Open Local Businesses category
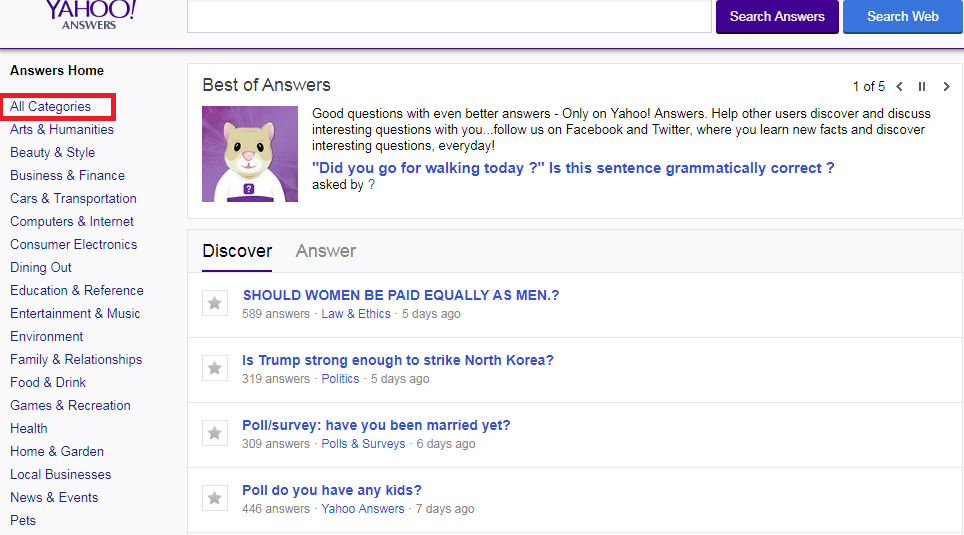964x535 pixels. [x=60, y=475]
